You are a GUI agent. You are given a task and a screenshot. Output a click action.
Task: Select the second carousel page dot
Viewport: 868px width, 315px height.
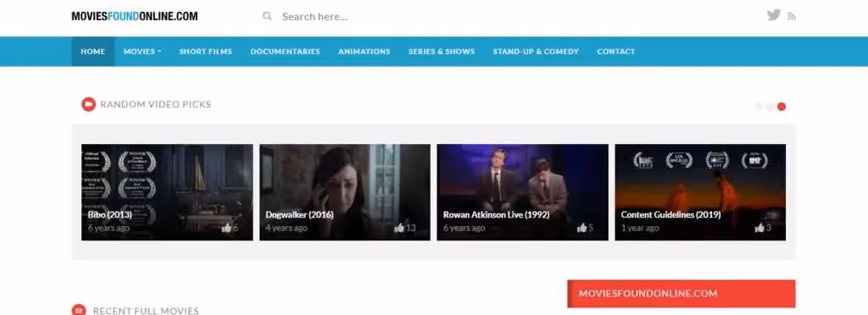click(770, 107)
